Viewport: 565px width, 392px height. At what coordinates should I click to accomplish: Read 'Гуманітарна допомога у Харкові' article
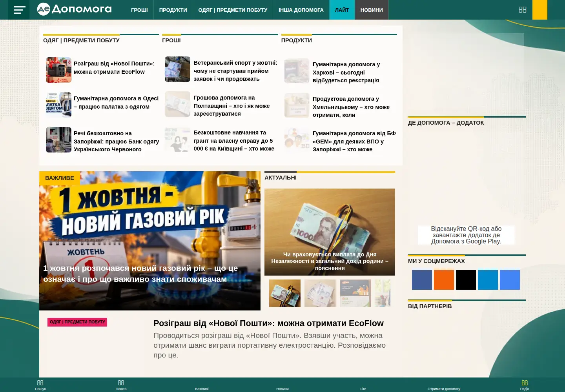click(346, 72)
